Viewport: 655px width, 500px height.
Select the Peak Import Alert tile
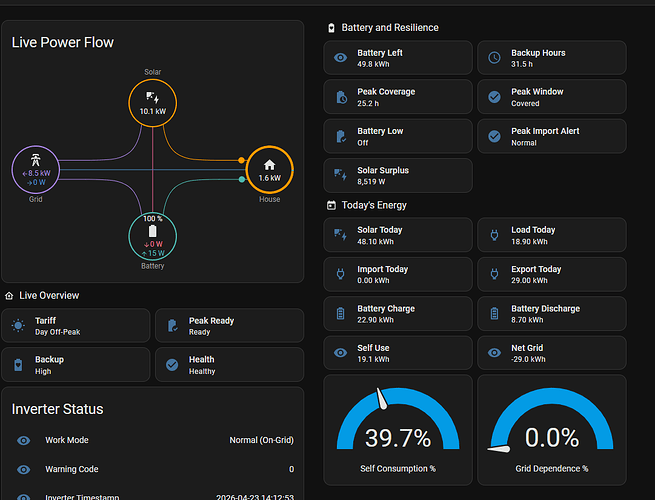point(552,136)
